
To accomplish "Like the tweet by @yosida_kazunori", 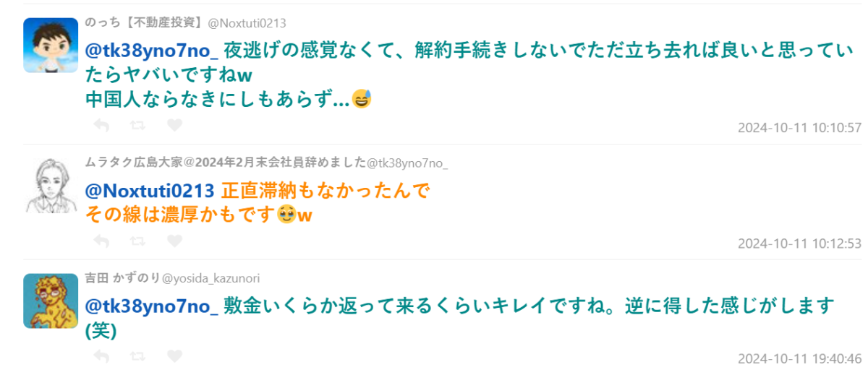I will tap(174, 356).
